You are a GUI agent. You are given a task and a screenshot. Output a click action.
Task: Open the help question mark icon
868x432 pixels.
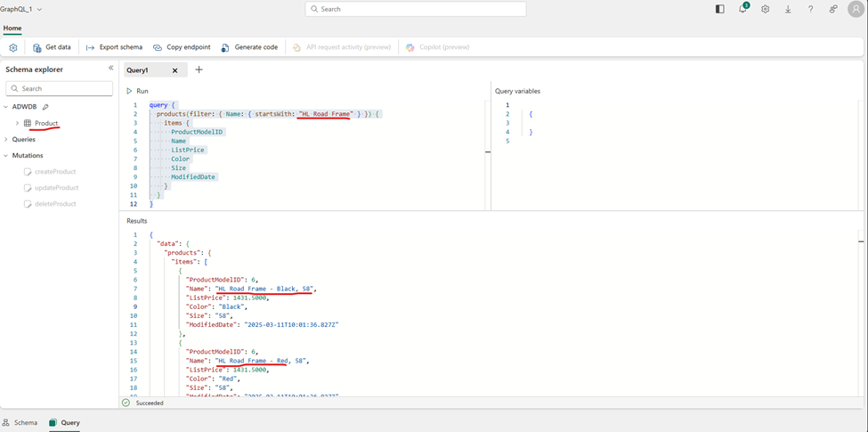click(x=810, y=9)
